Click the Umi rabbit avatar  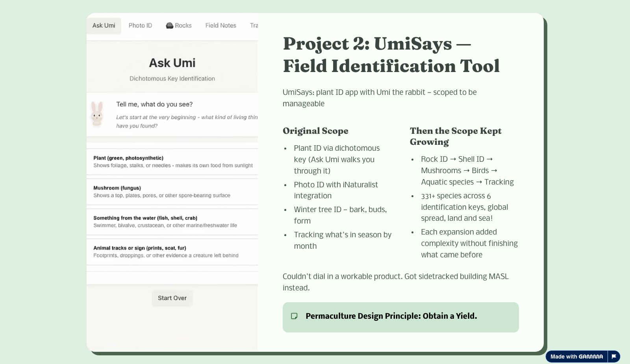(97, 114)
